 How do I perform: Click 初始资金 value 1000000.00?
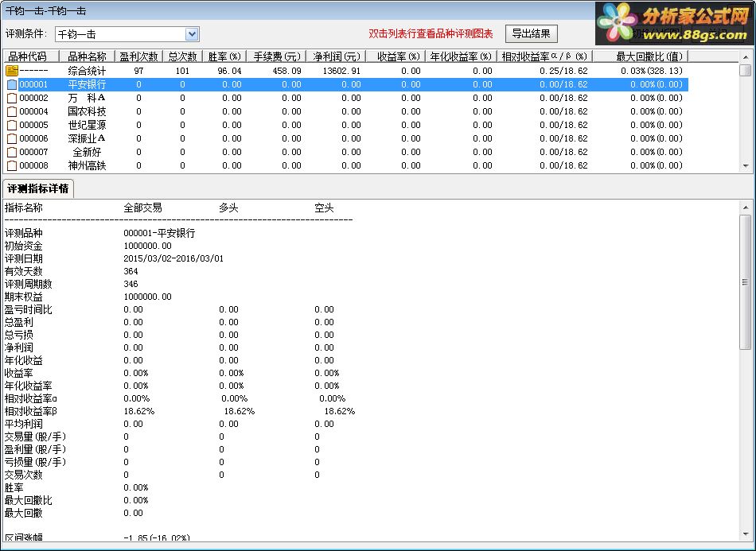coord(147,246)
